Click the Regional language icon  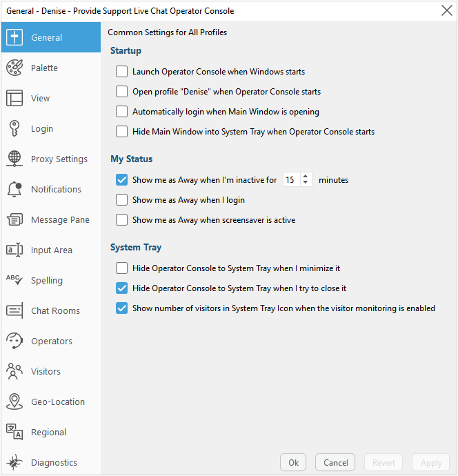tap(14, 432)
